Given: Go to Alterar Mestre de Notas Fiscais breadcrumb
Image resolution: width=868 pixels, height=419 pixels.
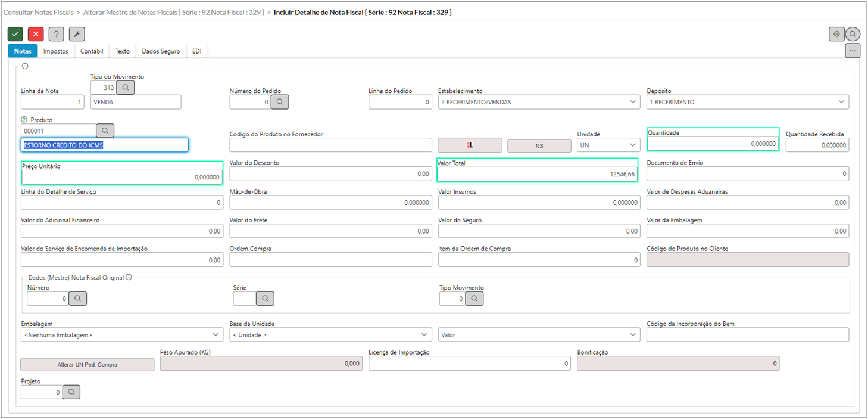Looking at the screenshot, I should coord(173,12).
